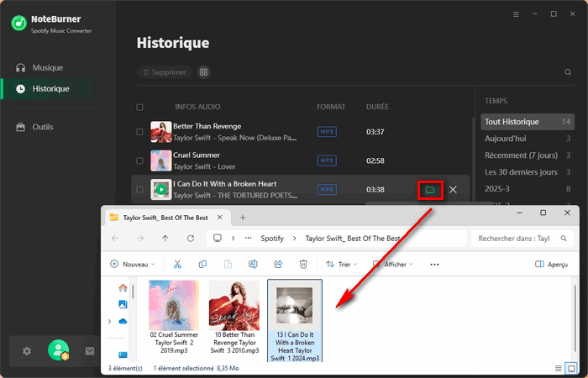Expand the chevron after the monitor icon
This screenshot has width=588, height=378.
234,239
